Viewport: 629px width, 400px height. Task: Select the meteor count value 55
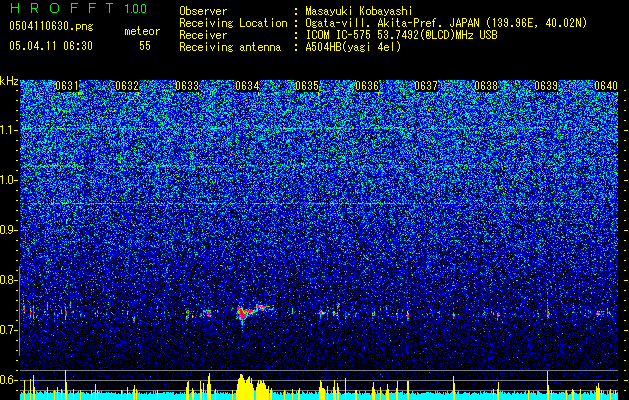145,46
